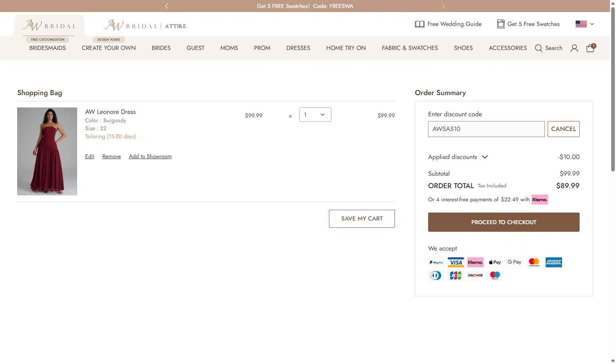The height and width of the screenshot is (364, 616).
Task: Click the previous promo banner arrow
Action: pos(167,6)
